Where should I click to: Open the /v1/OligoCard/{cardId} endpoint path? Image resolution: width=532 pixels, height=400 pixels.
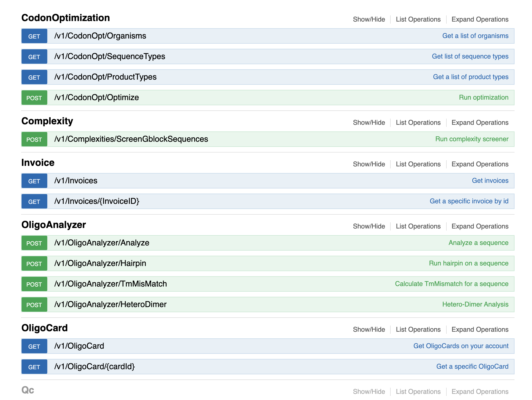click(x=94, y=366)
